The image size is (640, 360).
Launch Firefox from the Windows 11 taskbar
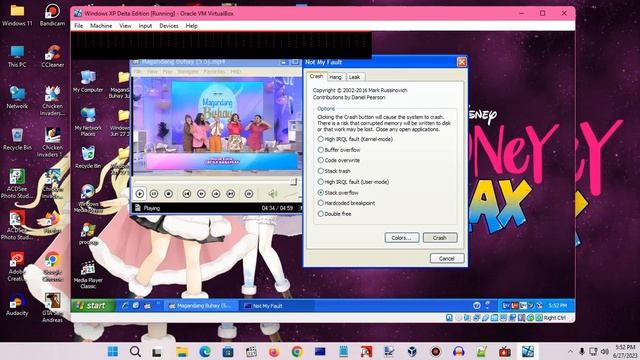click(x=274, y=351)
